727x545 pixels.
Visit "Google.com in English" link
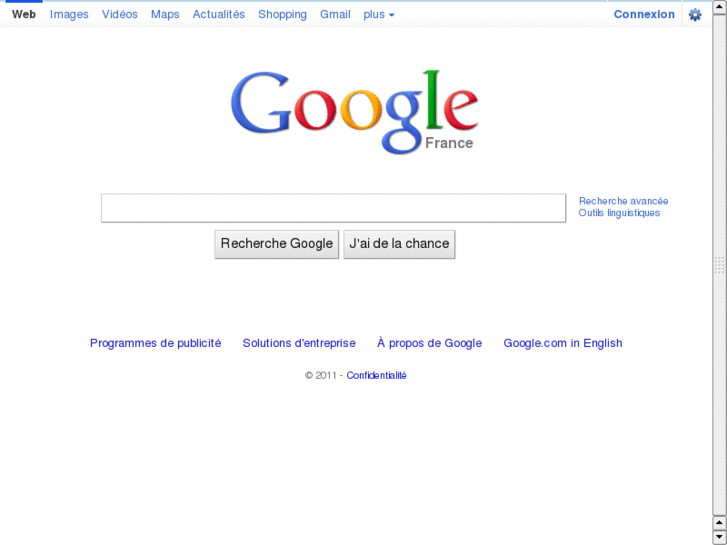[563, 343]
